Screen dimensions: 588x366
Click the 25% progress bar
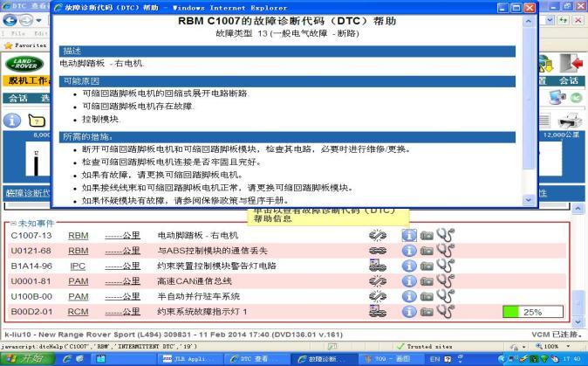533,312
